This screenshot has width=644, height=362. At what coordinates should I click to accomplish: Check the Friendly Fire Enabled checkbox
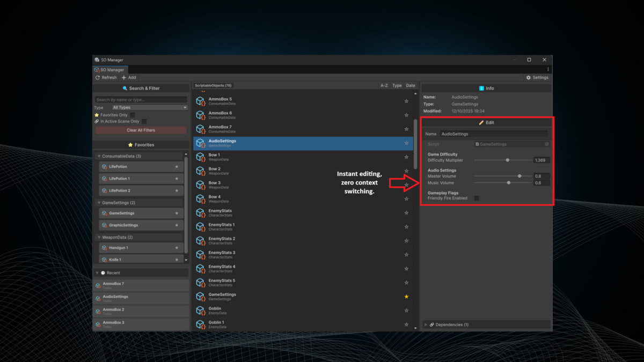coord(476,198)
